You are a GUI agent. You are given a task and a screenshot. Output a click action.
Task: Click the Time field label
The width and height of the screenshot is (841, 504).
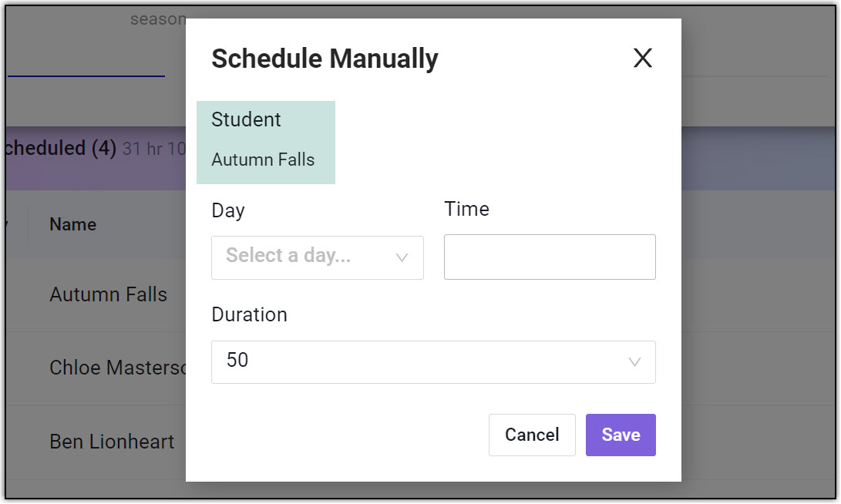[466, 209]
